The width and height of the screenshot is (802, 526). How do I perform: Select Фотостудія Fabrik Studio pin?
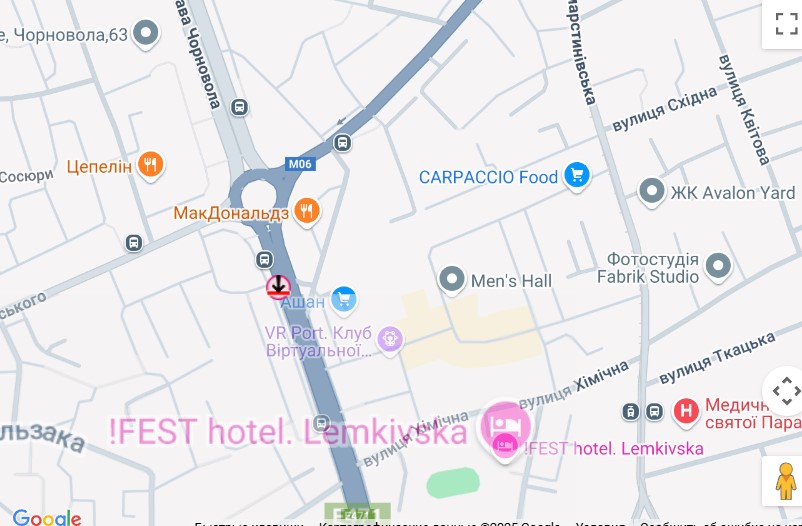coord(718,266)
